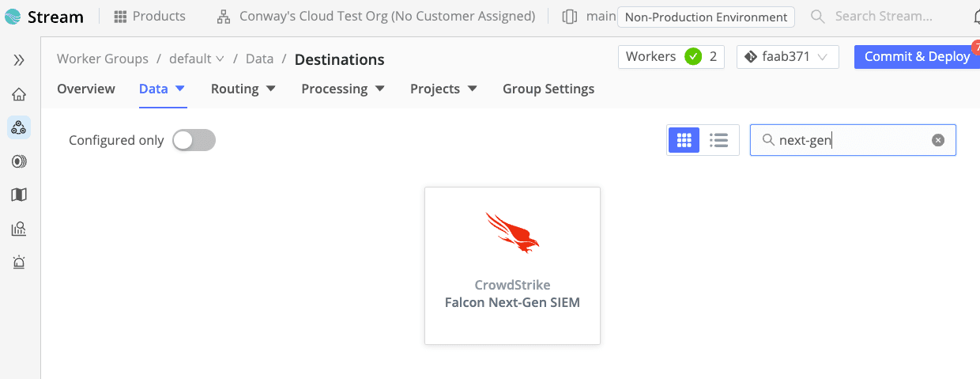Open the Worker Groups breadcrumb link

click(x=103, y=59)
